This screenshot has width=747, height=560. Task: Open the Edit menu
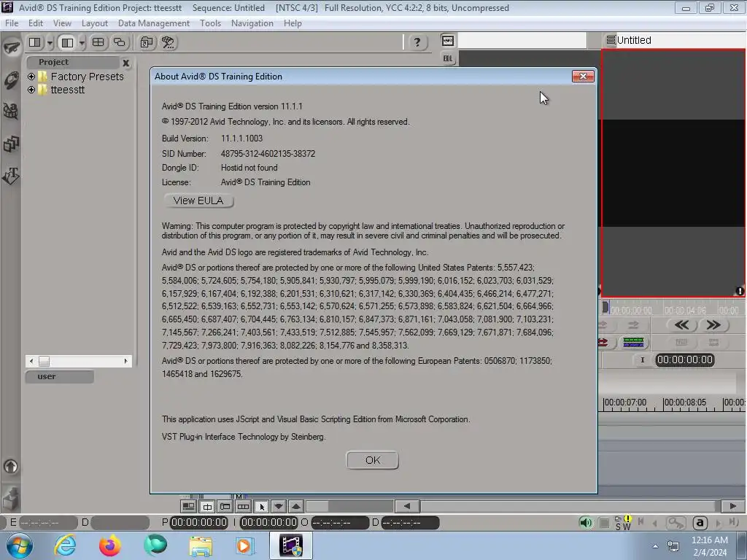(36, 23)
